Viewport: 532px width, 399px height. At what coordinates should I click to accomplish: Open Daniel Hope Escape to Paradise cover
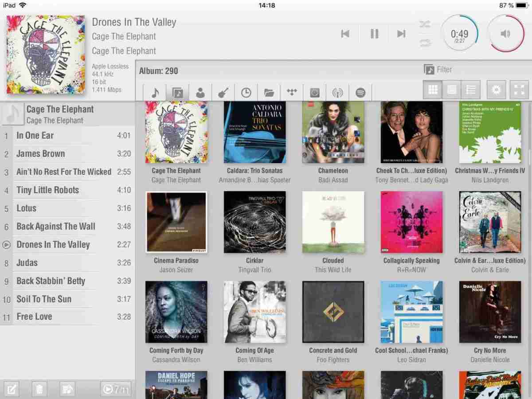[x=176, y=385]
